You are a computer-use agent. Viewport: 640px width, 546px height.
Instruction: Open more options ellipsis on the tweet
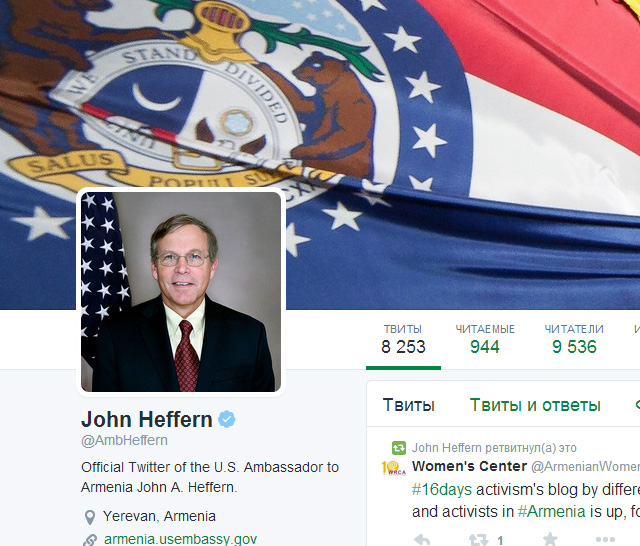[605, 540]
